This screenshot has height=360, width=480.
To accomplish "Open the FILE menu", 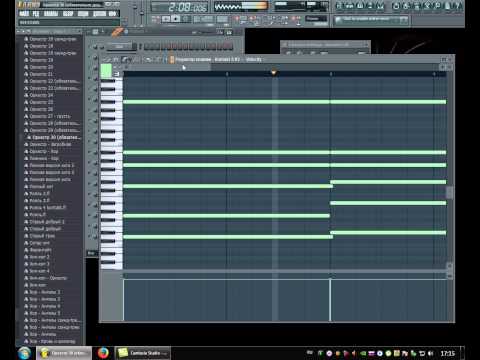I will (x=24, y=14).
